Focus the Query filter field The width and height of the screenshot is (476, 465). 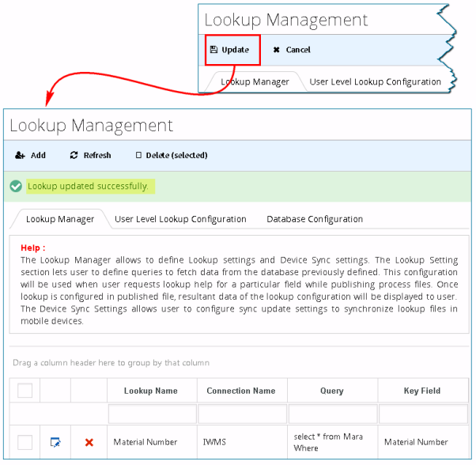pos(333,414)
